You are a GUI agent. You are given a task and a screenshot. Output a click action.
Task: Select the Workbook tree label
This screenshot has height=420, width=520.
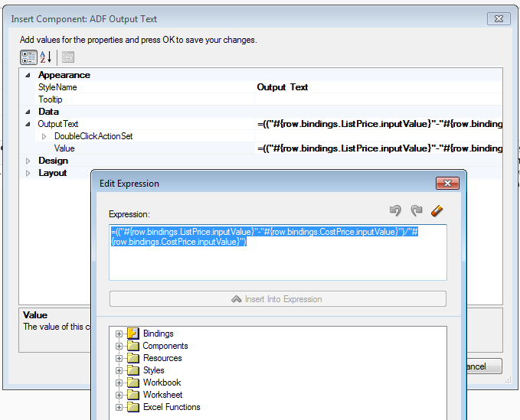(162, 383)
